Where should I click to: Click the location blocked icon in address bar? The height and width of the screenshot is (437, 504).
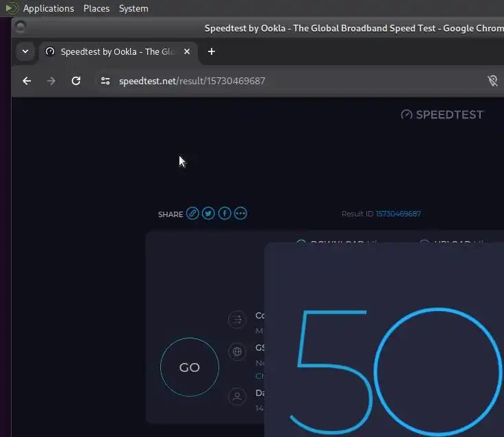tap(492, 81)
